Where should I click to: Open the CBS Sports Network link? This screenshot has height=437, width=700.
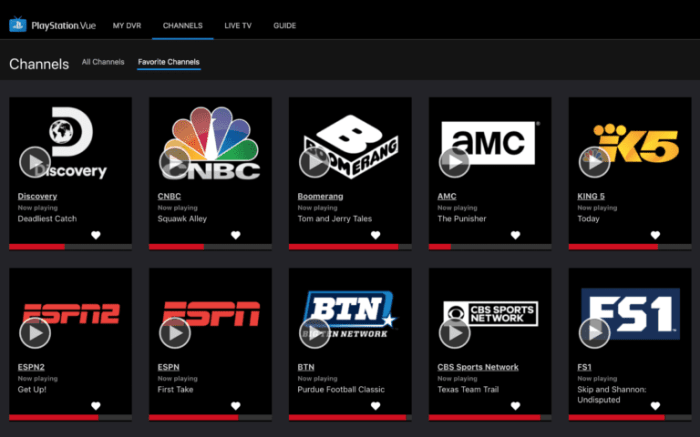(478, 367)
